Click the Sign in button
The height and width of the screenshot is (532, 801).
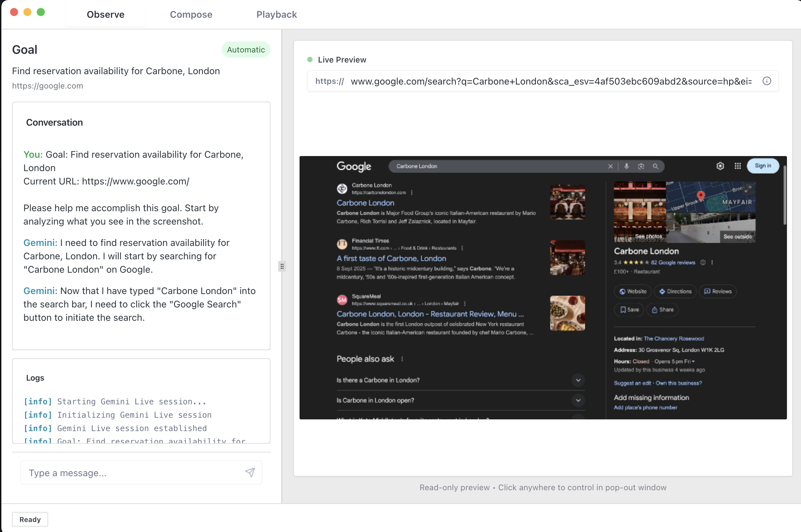(763, 166)
